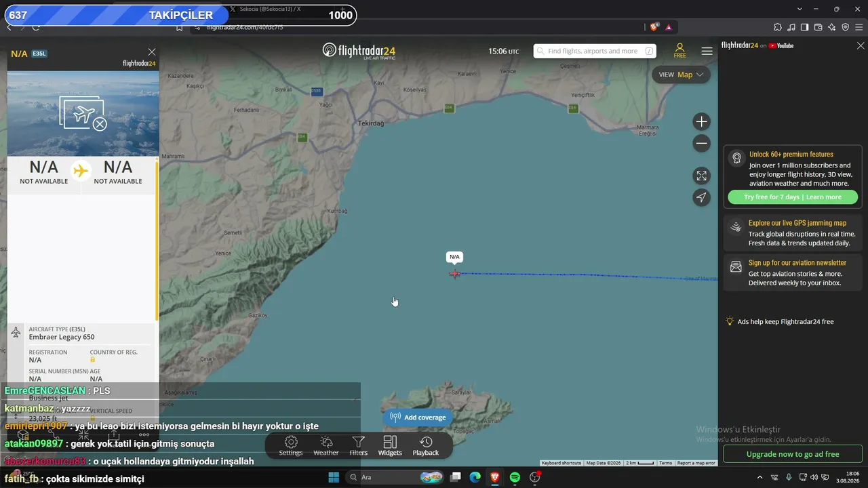Center map on my location
The width and height of the screenshot is (868, 488).
[x=702, y=197]
